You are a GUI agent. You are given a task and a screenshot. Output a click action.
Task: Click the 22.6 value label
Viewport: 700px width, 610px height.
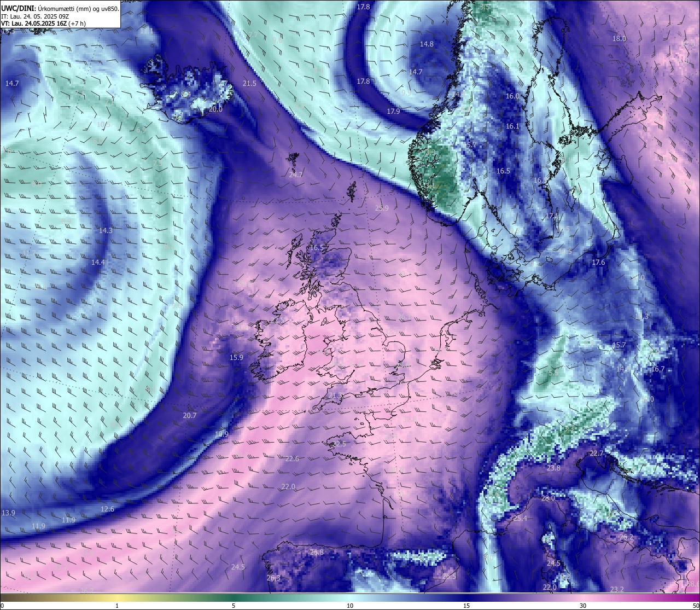tap(293, 458)
